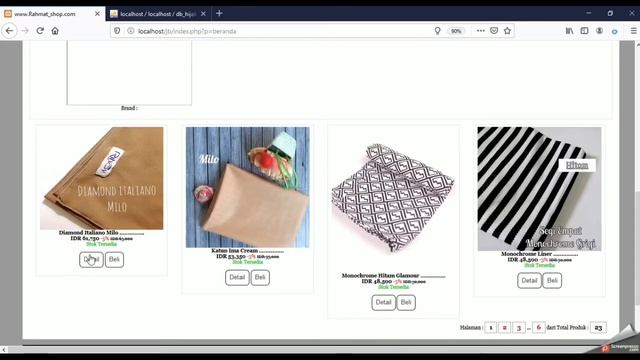Image resolution: width=640 pixels, height=360 pixels.
Task: Open Firefox account icon
Action: pyautogui.click(x=600, y=31)
